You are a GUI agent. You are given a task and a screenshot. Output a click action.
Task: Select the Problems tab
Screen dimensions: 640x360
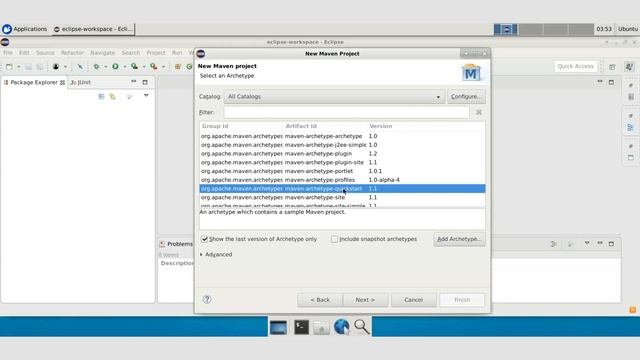click(x=176, y=244)
